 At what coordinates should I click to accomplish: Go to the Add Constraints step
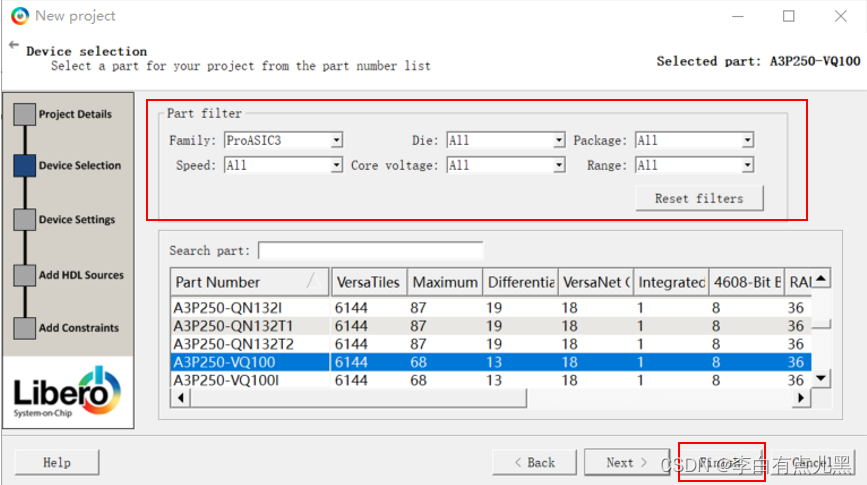(79, 328)
